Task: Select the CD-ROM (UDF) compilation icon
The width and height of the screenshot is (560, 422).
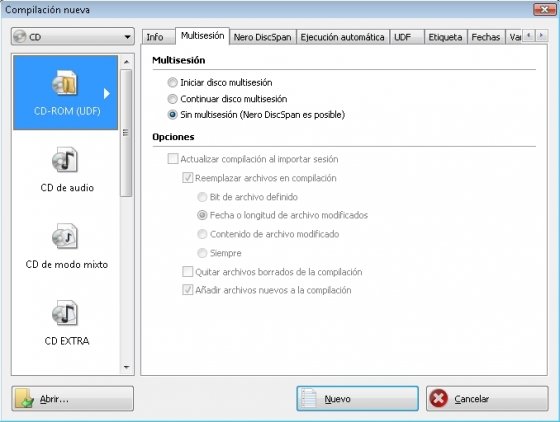Action: coord(65,83)
